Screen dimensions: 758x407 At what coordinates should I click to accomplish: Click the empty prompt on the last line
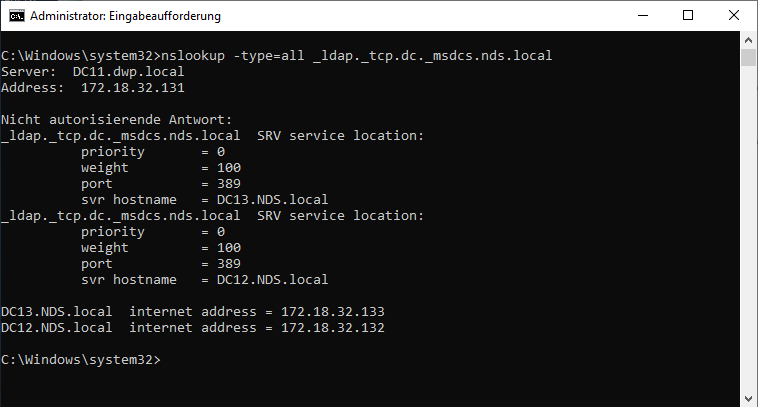(x=164, y=358)
